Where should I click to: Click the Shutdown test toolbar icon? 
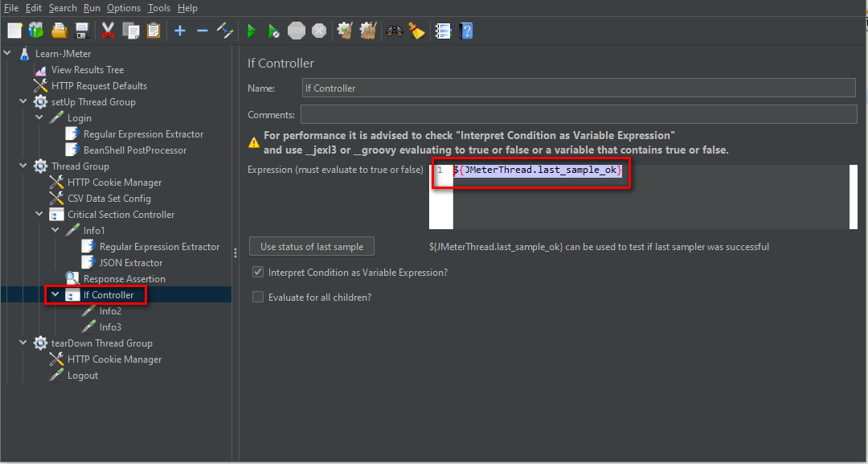[319, 31]
